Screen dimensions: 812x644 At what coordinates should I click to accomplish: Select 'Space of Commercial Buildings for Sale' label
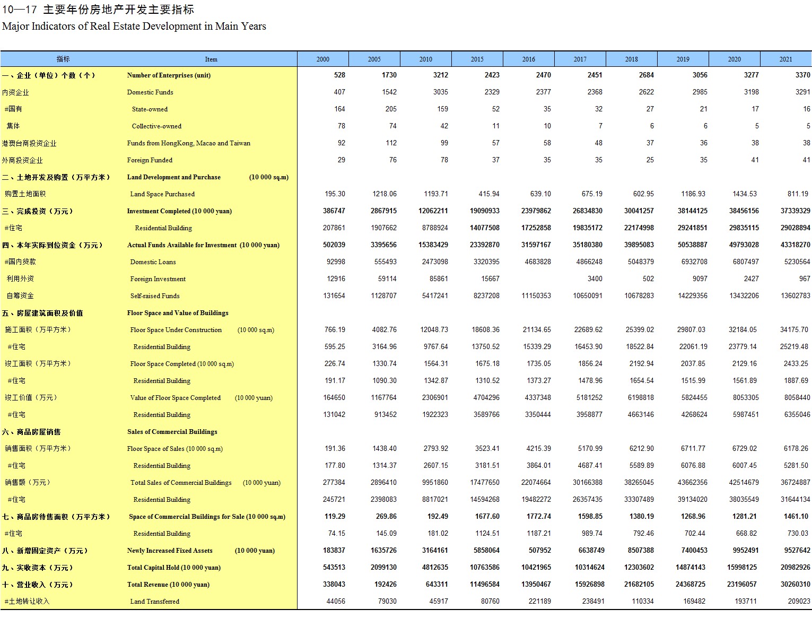click(187, 517)
